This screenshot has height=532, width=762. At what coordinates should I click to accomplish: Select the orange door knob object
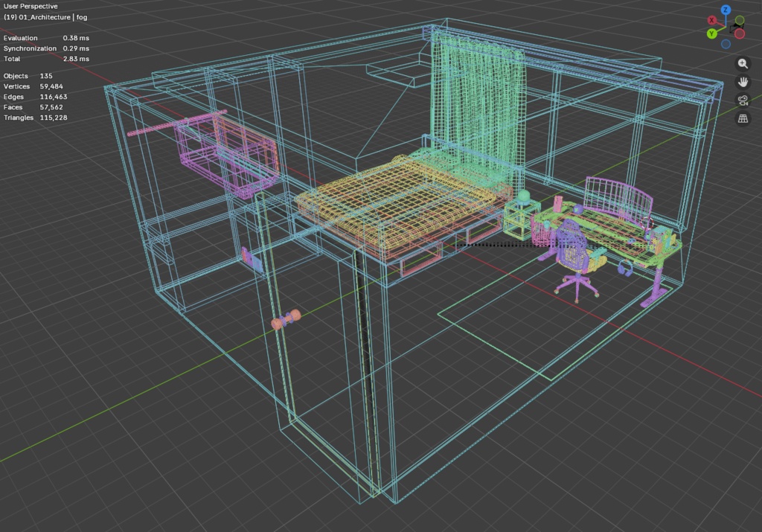(286, 320)
